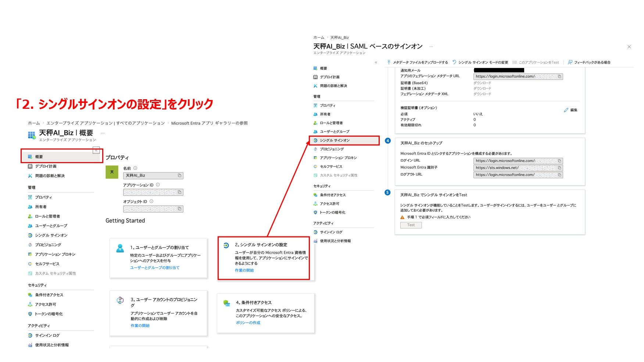Screen dimensions: 644x362
Task: Click ダウンロード for 証明書 (未加工)
Action: click(482, 89)
